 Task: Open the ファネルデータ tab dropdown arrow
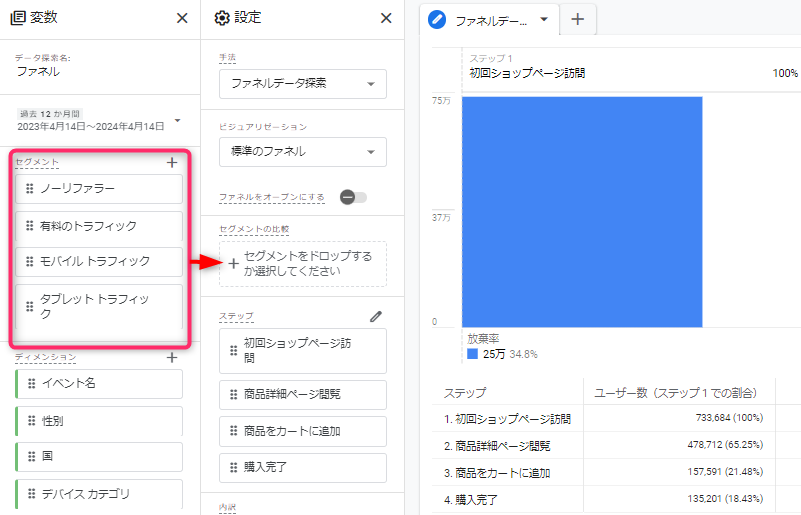[x=543, y=19]
